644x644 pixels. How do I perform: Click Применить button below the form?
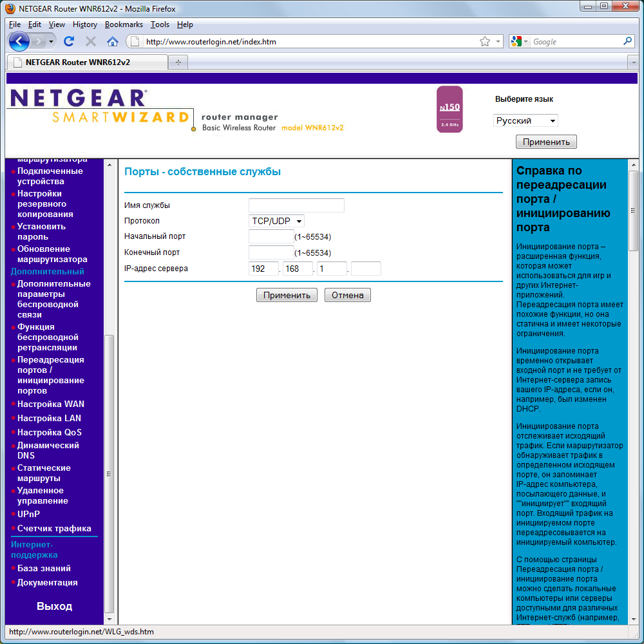(x=287, y=296)
